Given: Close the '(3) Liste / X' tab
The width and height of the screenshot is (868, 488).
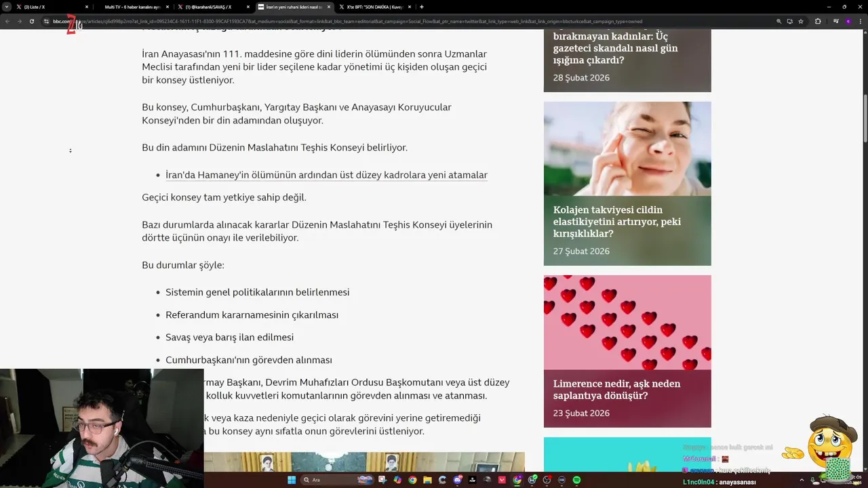Looking at the screenshot, I should pos(87,7).
